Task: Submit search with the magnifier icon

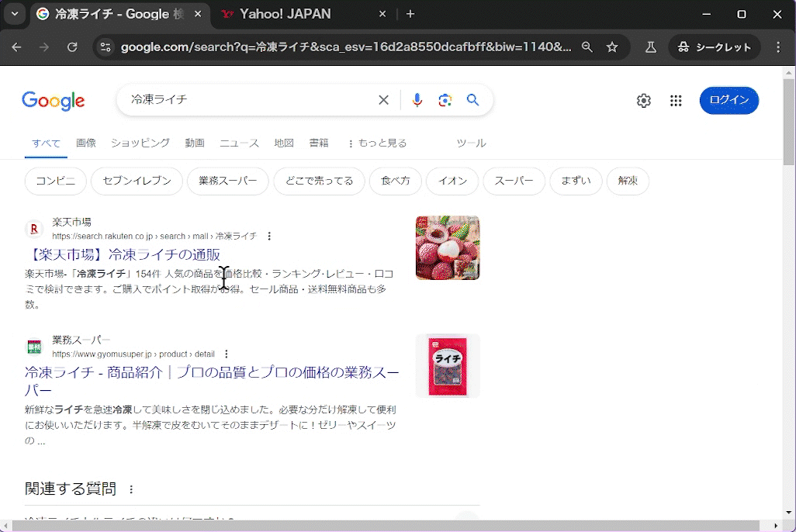Action: [472, 100]
